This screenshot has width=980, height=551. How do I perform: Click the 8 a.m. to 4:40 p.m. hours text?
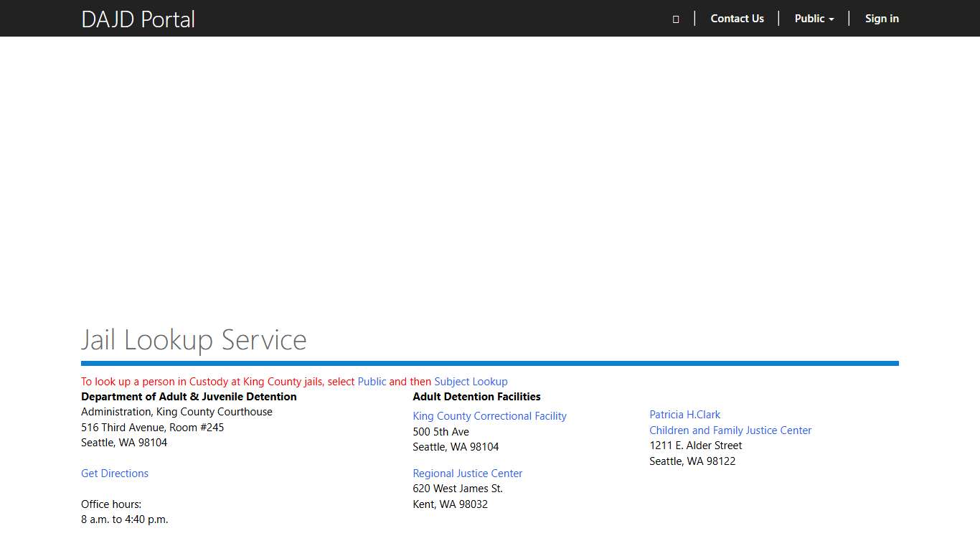coord(124,519)
